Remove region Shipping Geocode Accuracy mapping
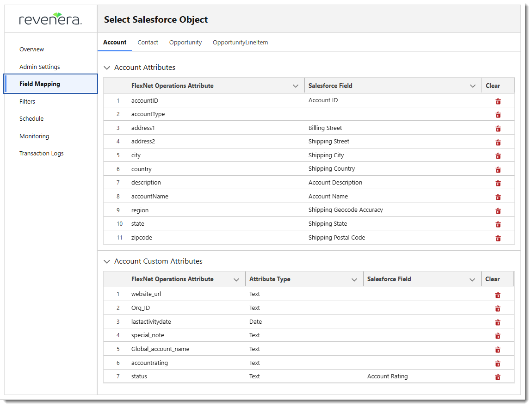 tap(498, 210)
